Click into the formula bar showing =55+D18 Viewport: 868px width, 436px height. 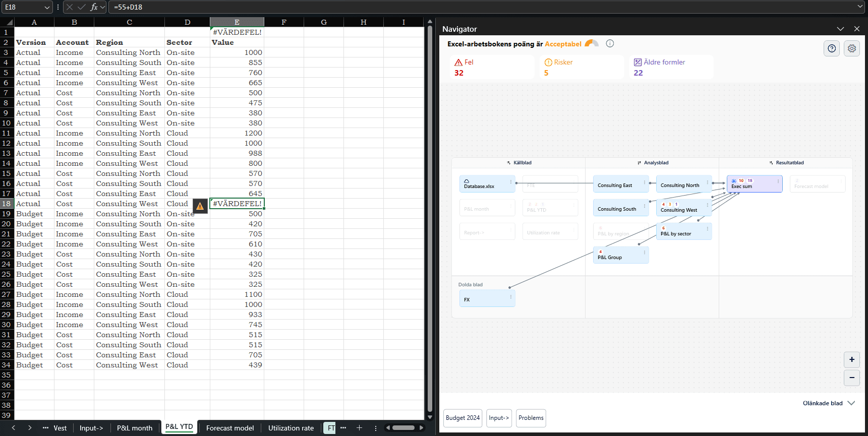482,7
